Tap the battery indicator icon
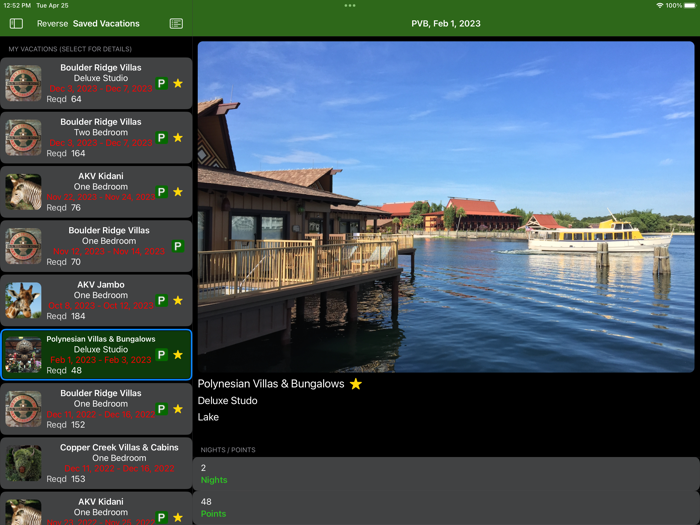The height and width of the screenshot is (525, 700). click(690, 5)
